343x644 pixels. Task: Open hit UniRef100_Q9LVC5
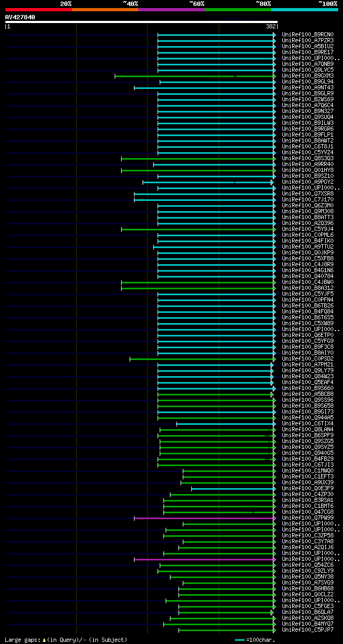tap(308, 70)
